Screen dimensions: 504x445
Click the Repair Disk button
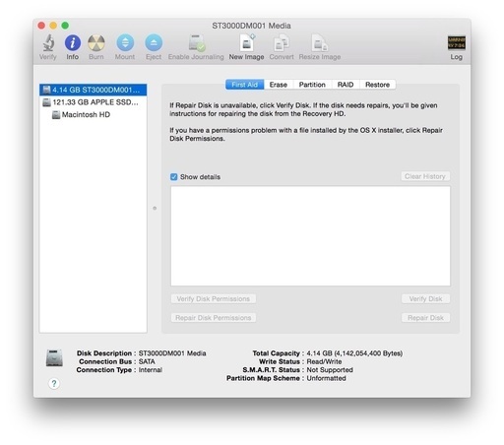click(x=425, y=318)
